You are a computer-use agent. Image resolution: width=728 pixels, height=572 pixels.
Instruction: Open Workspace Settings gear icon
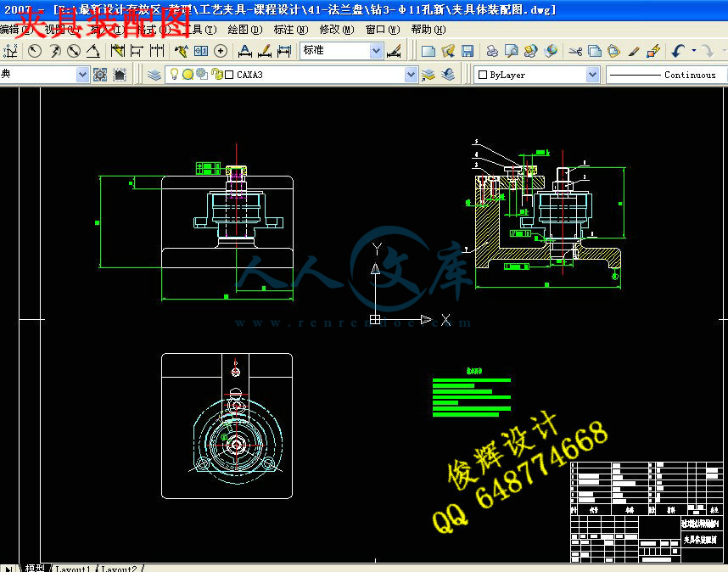tap(100, 75)
